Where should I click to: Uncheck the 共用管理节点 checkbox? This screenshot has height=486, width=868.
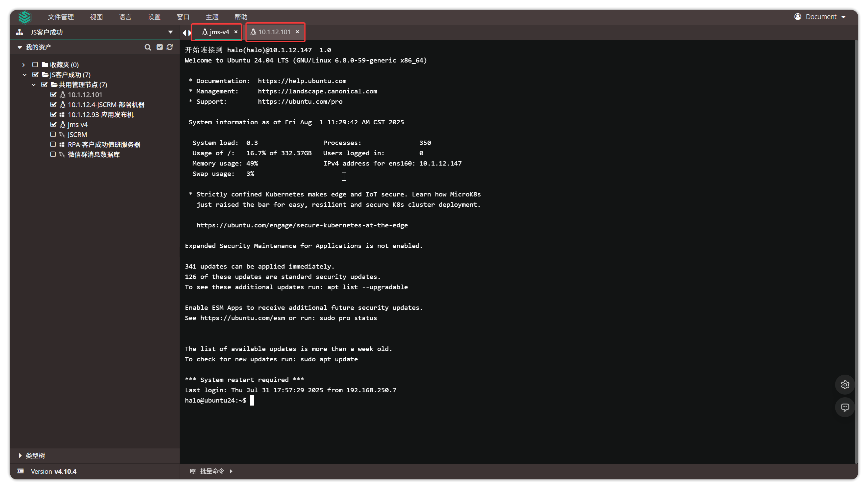coord(44,85)
